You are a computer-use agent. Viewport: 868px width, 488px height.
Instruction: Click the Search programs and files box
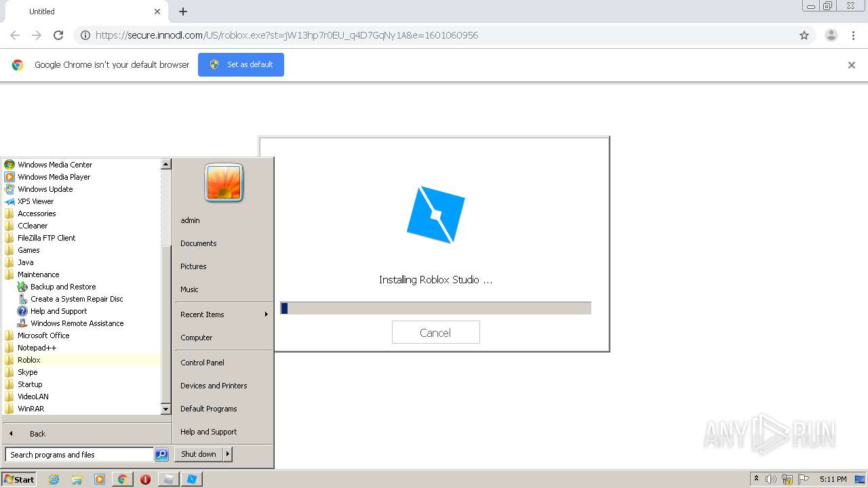(79, 455)
